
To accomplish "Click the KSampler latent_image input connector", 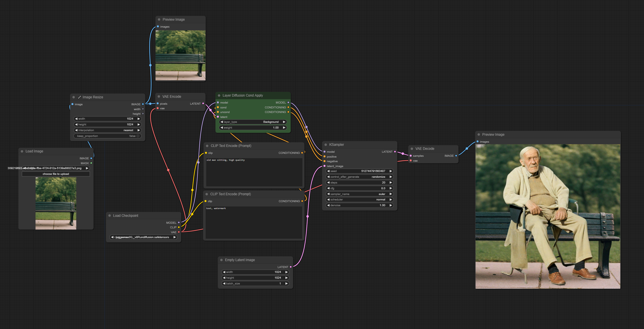I will 325,166.
